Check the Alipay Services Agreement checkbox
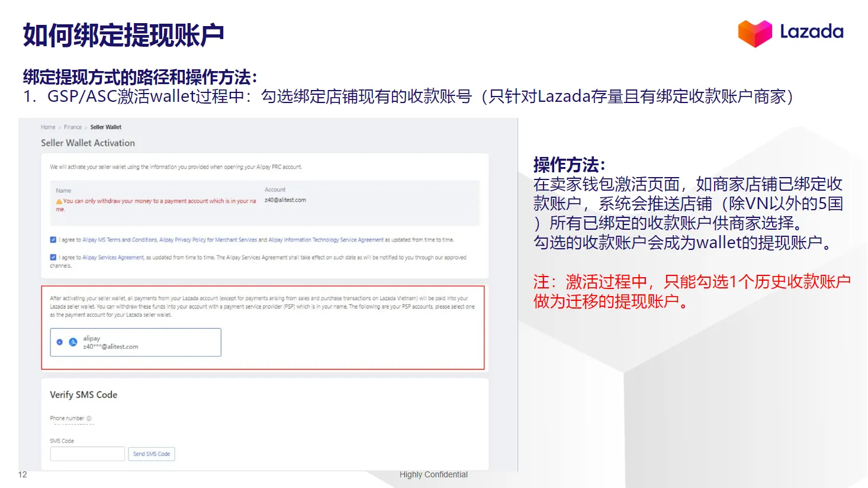868x488 pixels. [53, 256]
